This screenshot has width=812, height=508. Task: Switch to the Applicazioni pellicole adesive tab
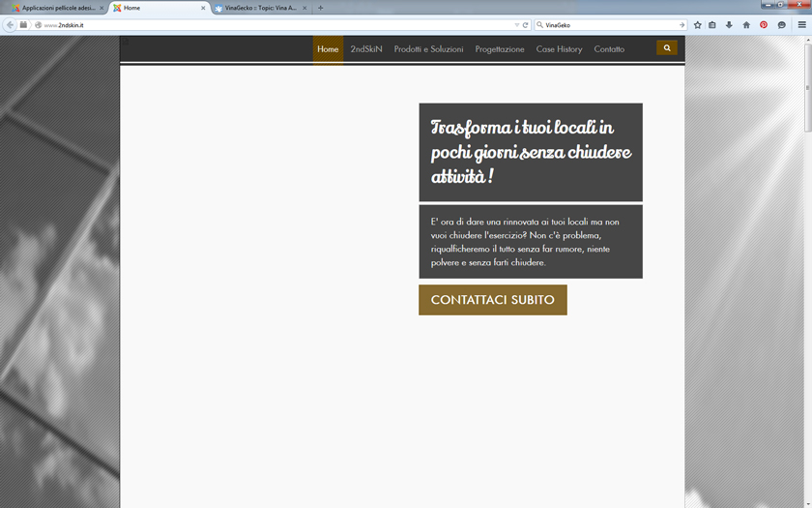pyautogui.click(x=58, y=8)
